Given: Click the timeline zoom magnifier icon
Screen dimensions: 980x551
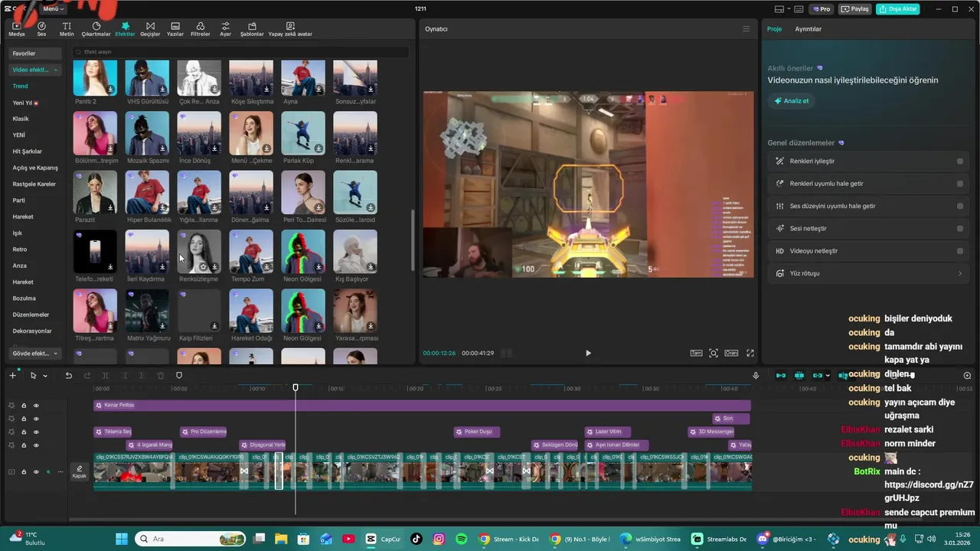Looking at the screenshot, I should (967, 376).
